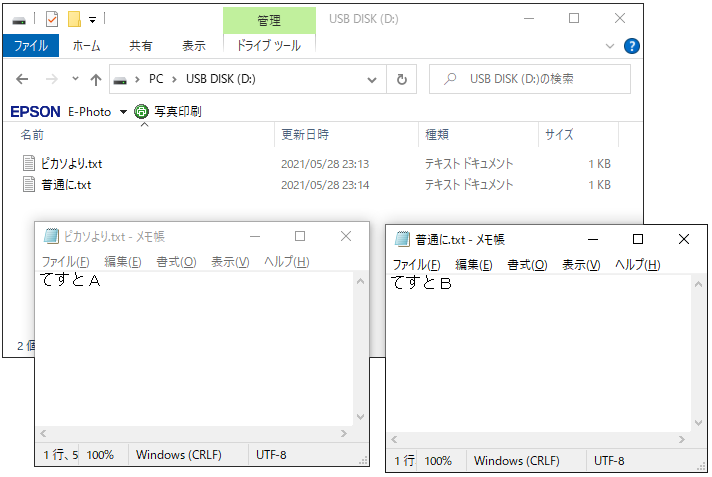Click scroll up arrow in ピカソより.txt Notepad
Viewport: 712px width, 477px height.
(361, 281)
